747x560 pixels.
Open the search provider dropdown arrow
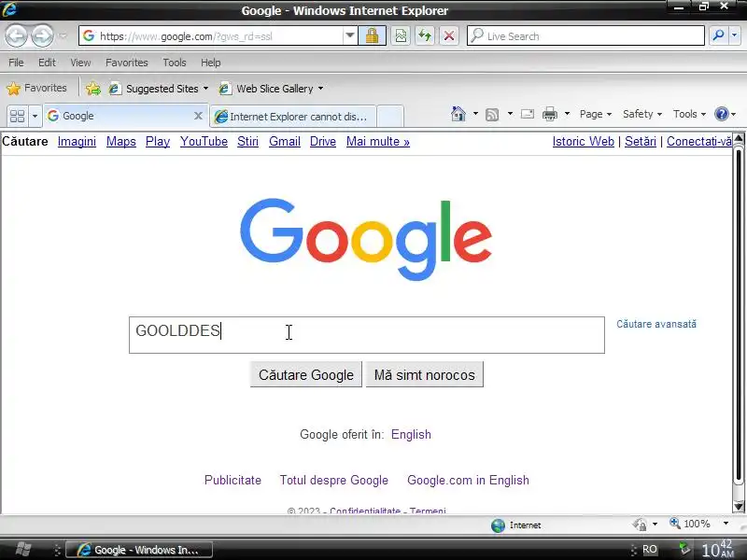click(x=735, y=35)
